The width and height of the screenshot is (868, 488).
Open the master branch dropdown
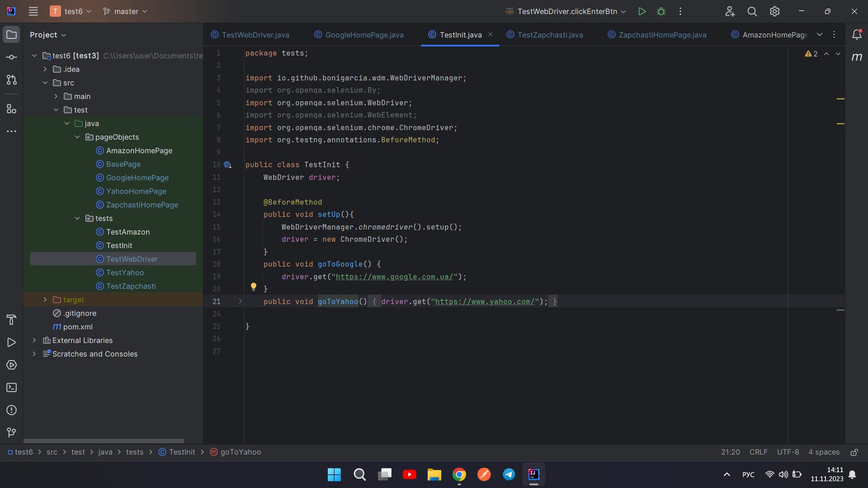125,11
